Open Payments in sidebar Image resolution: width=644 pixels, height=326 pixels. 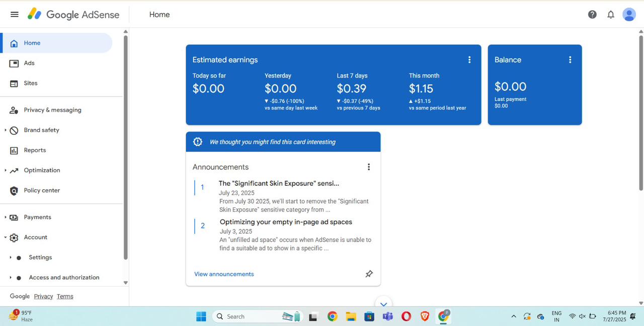tap(37, 217)
